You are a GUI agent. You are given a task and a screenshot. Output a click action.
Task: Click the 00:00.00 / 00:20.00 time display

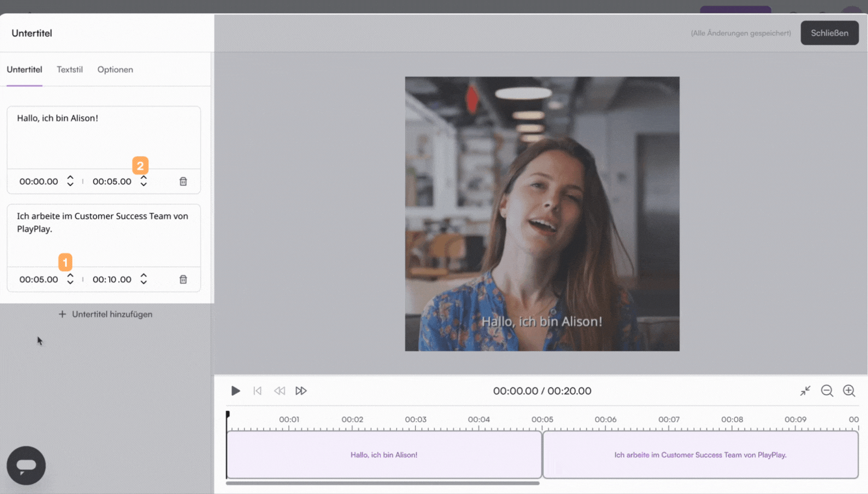542,391
